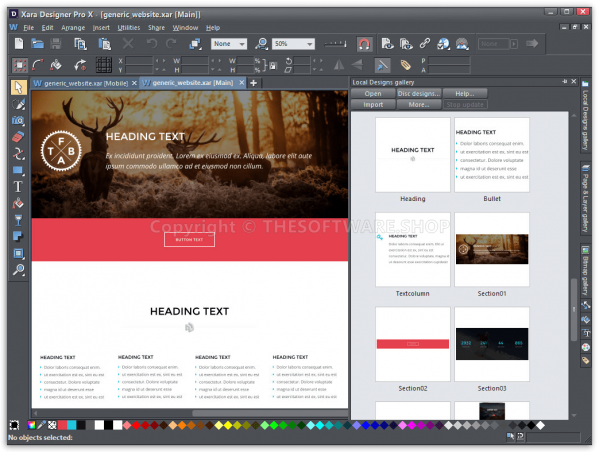Open the 50% zoom dropdown
Screen dimensions: 599x452
click(293, 44)
